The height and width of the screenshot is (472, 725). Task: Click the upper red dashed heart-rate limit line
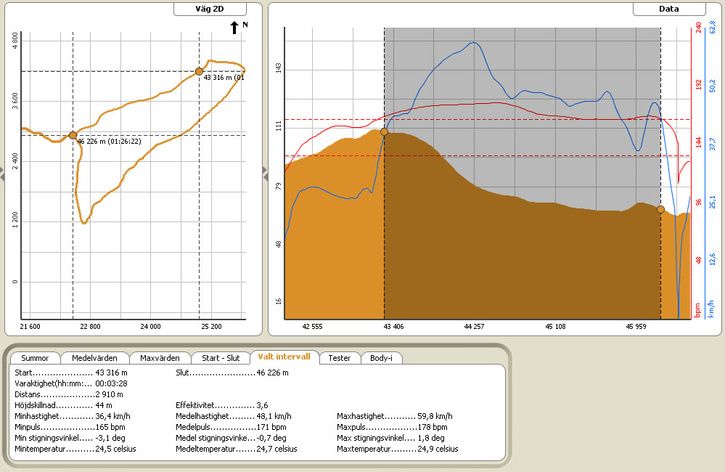click(487, 120)
